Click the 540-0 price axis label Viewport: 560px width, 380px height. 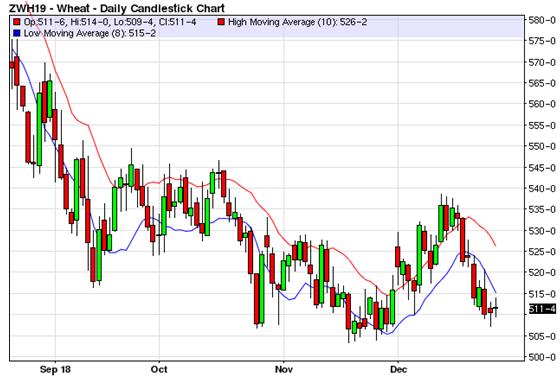542,189
